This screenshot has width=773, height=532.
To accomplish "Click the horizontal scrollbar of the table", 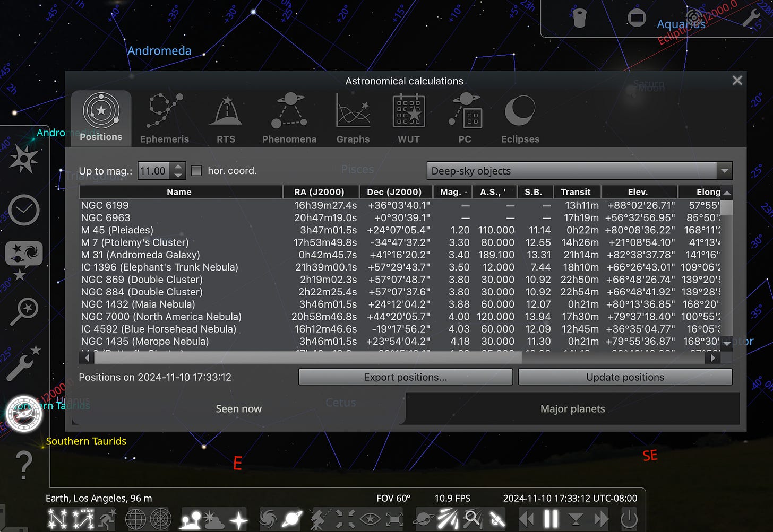I will (308, 358).
